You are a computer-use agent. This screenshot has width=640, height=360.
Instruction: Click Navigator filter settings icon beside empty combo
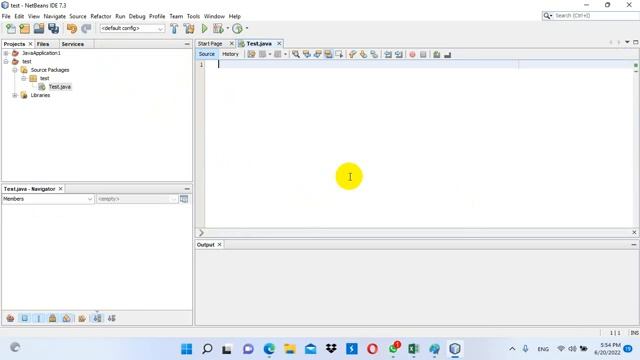184,199
